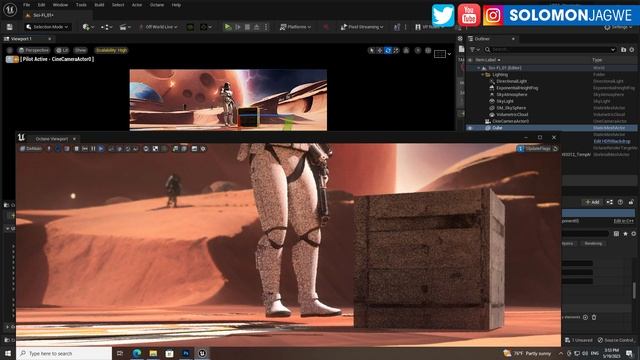Choose the Scale gizmo tool
The image size is (640, 360).
(x=396, y=50)
